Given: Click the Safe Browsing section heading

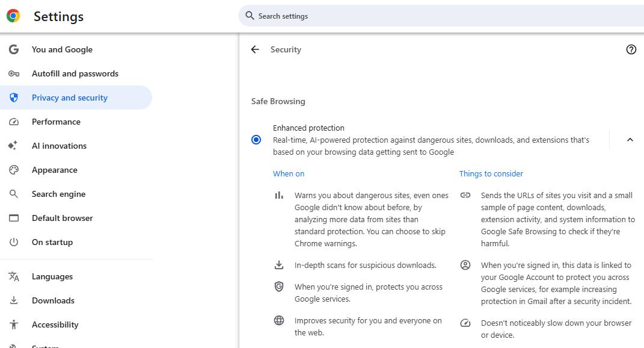Looking at the screenshot, I should (278, 101).
